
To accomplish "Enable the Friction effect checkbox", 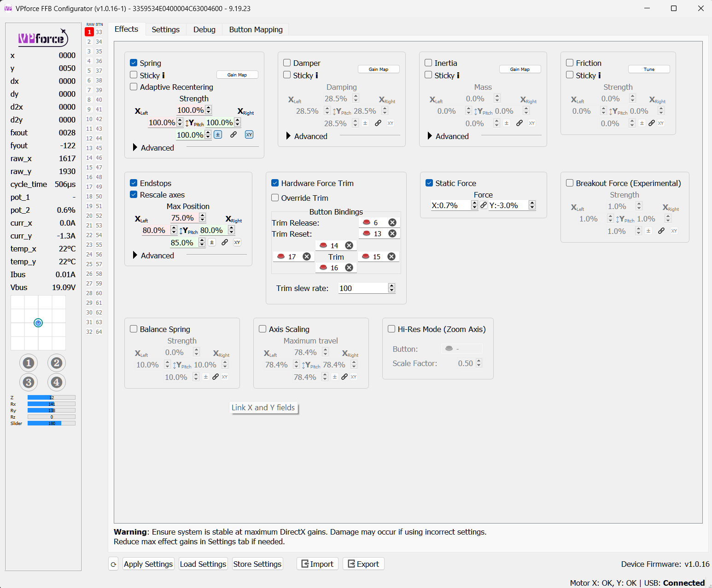I will pos(570,63).
